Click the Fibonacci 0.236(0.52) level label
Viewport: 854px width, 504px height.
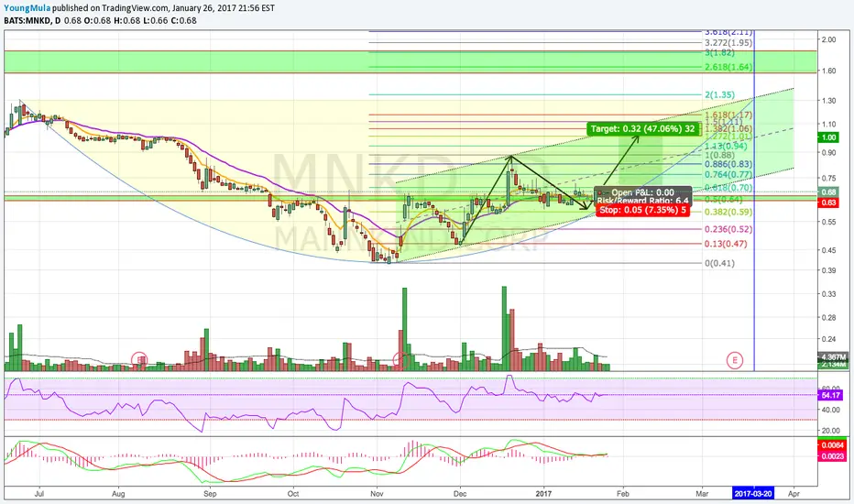tap(728, 229)
